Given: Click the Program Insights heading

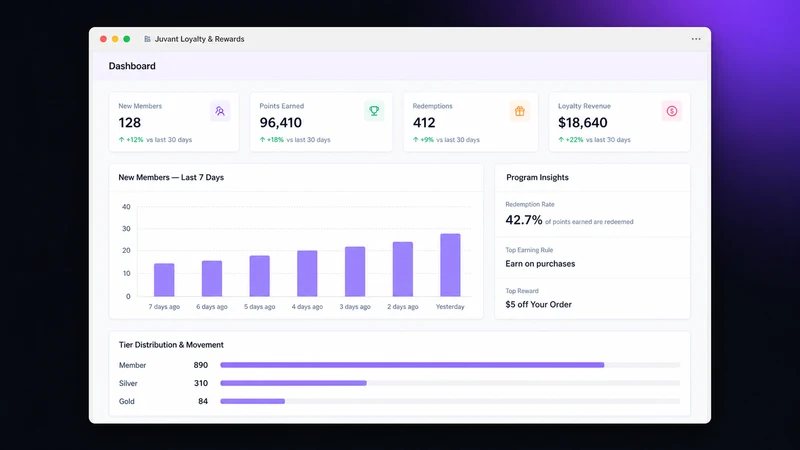Looking at the screenshot, I should point(537,178).
